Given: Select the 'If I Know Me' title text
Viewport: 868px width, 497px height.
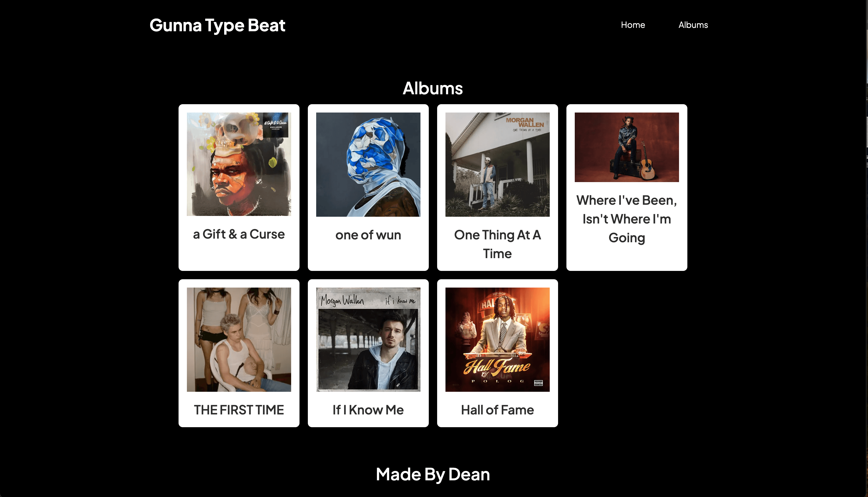Looking at the screenshot, I should coord(368,410).
